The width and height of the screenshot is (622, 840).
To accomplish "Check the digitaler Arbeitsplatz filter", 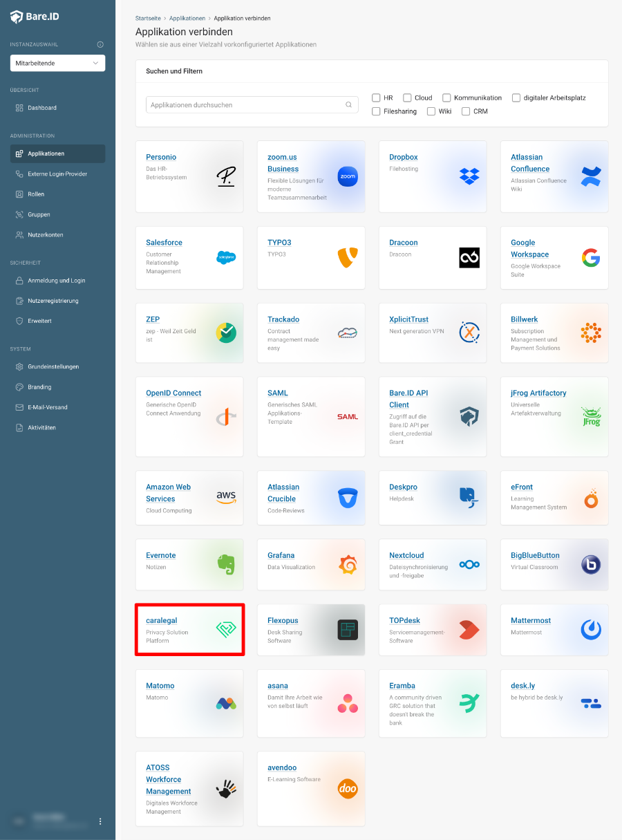I will 516,97.
